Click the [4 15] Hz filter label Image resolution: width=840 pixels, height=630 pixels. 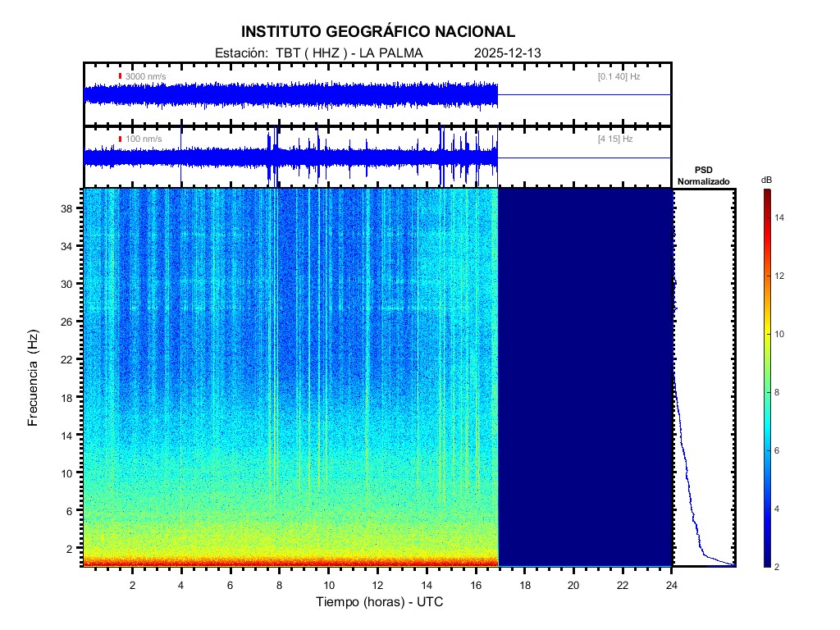click(615, 139)
